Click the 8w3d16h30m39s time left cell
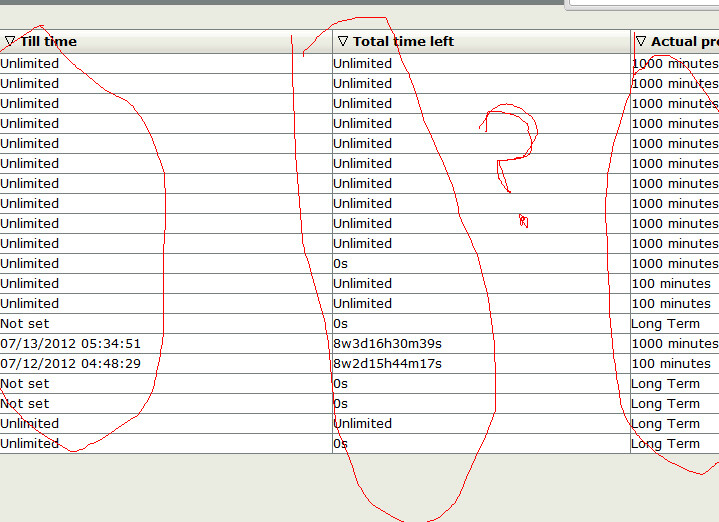 481,344
